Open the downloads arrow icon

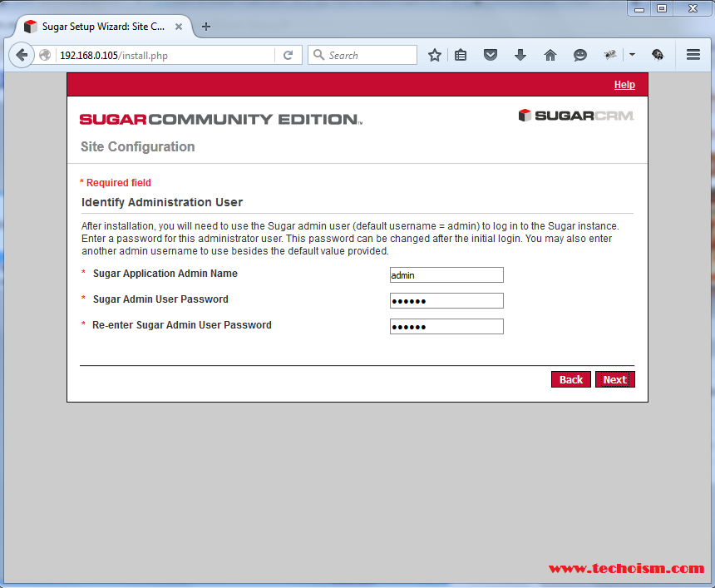520,55
